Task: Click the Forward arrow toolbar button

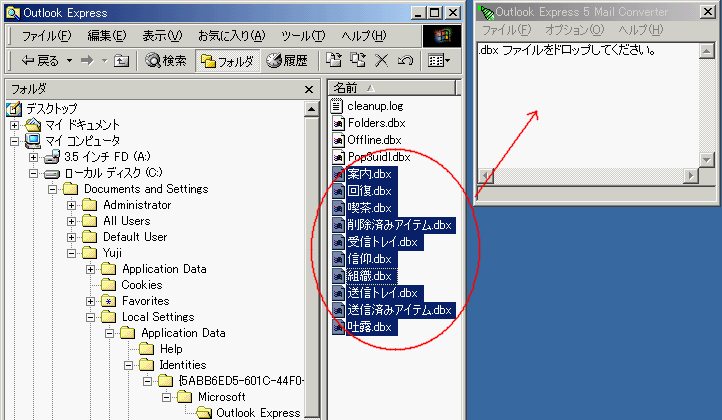Action: pyautogui.click(x=87, y=60)
